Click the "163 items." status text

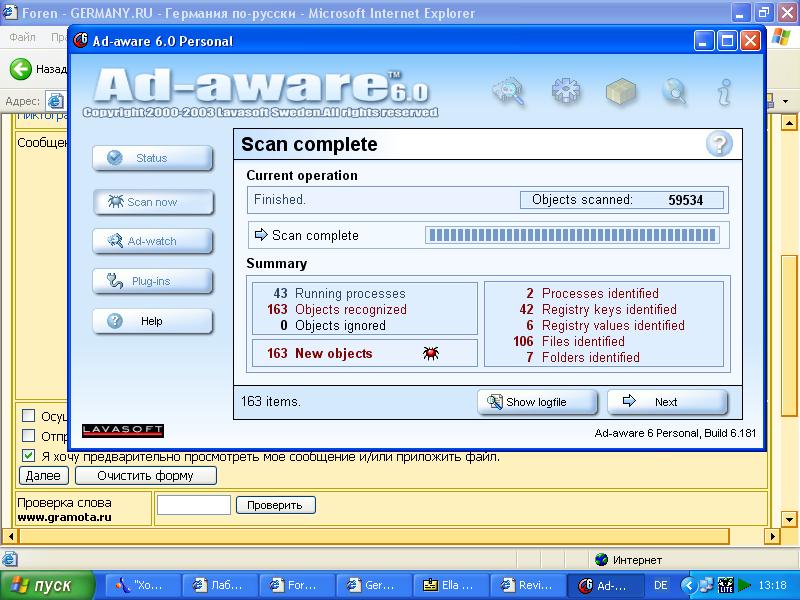click(270, 402)
